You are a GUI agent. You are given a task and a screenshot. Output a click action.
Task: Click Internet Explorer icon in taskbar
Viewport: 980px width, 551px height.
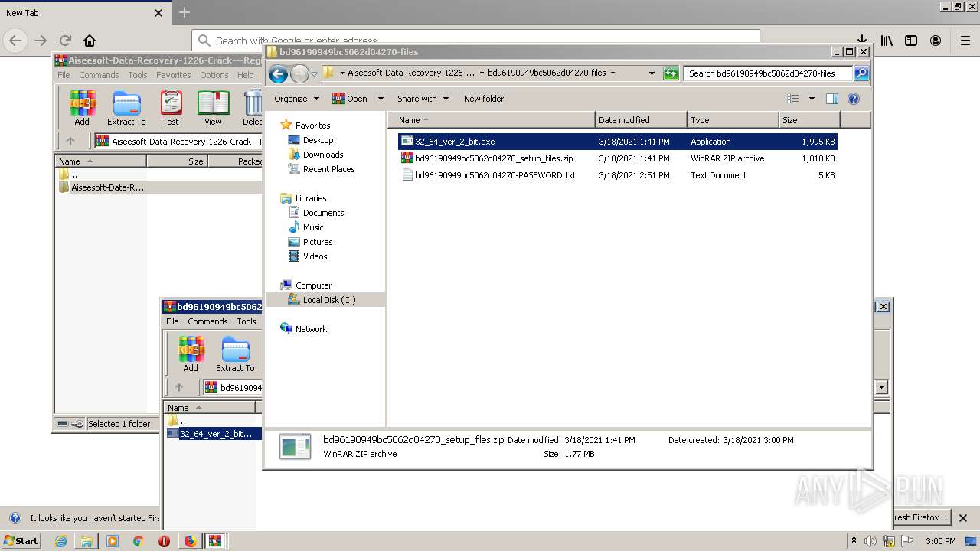click(x=60, y=541)
